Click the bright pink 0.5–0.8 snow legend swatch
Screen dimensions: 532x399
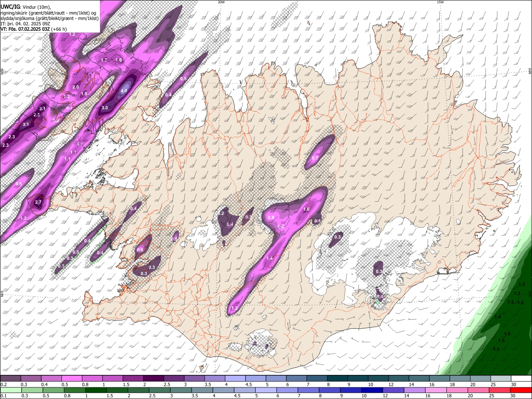72,379
